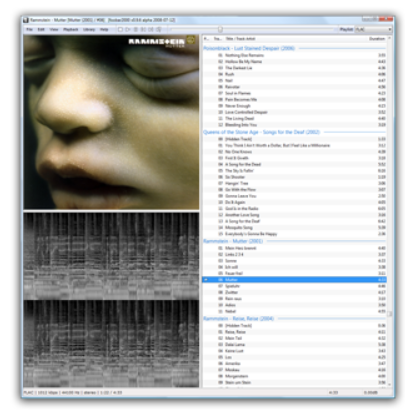Click the Next track toolbar icon
This screenshot has width=405, height=412.
151,30
